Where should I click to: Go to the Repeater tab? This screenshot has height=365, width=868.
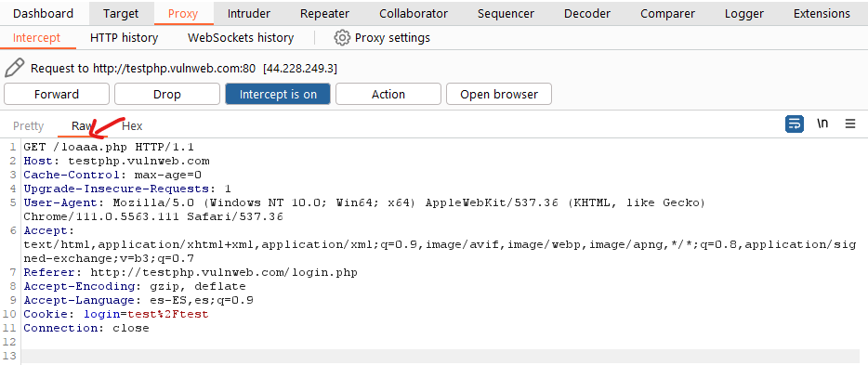click(x=324, y=13)
